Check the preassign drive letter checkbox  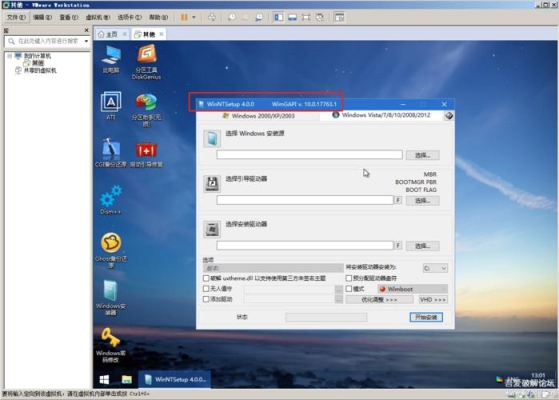(x=349, y=278)
